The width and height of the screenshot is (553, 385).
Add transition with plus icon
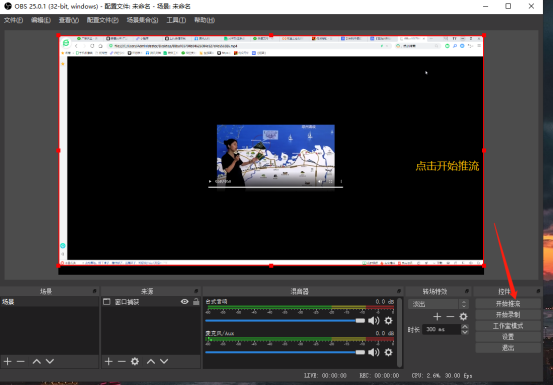(437, 317)
